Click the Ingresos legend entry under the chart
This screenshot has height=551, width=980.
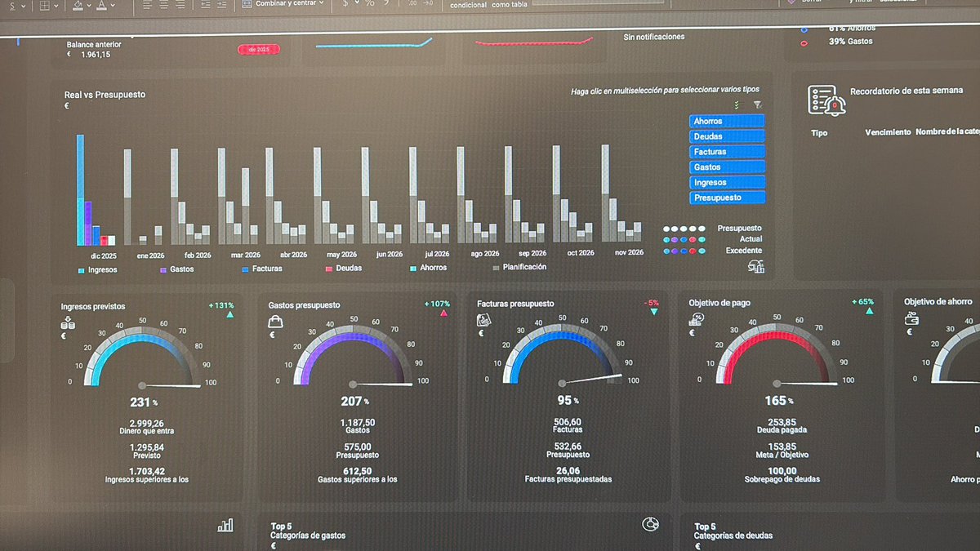97,269
